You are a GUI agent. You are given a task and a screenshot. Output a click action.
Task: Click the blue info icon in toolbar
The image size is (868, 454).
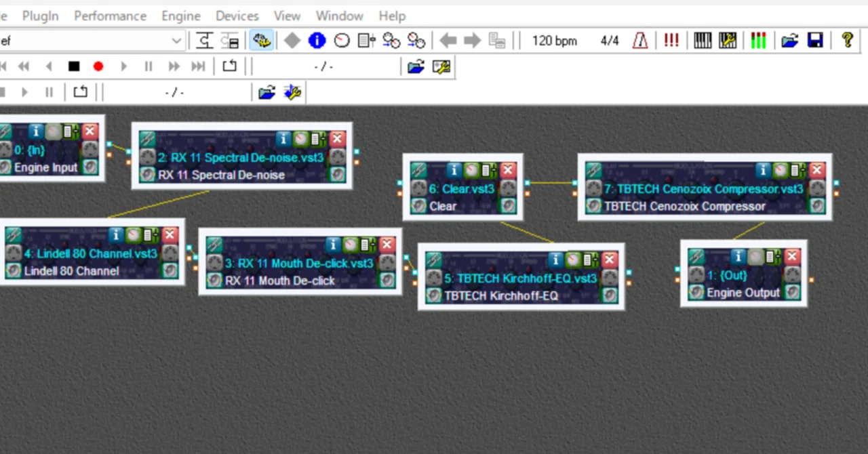pyautogui.click(x=317, y=41)
